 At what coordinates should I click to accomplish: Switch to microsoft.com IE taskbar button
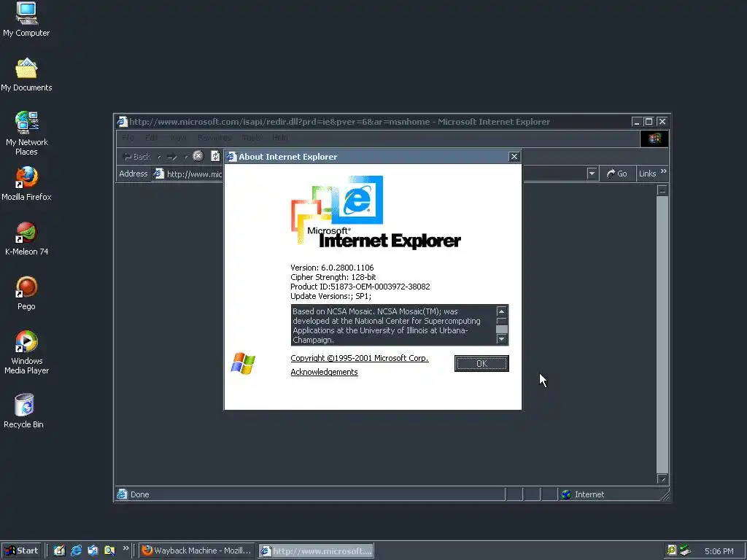pyautogui.click(x=317, y=551)
